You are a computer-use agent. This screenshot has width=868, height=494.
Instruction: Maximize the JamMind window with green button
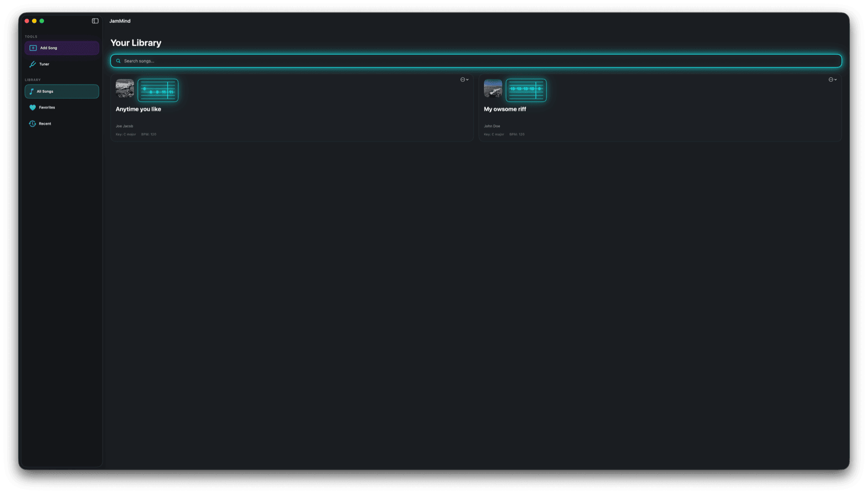click(x=42, y=21)
